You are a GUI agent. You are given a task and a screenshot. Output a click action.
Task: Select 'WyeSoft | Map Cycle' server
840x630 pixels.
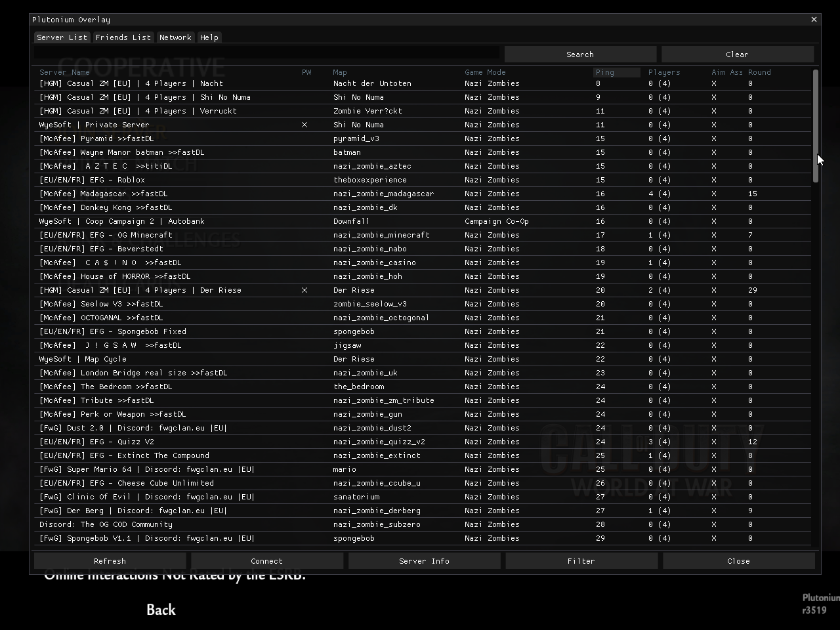(x=423, y=359)
